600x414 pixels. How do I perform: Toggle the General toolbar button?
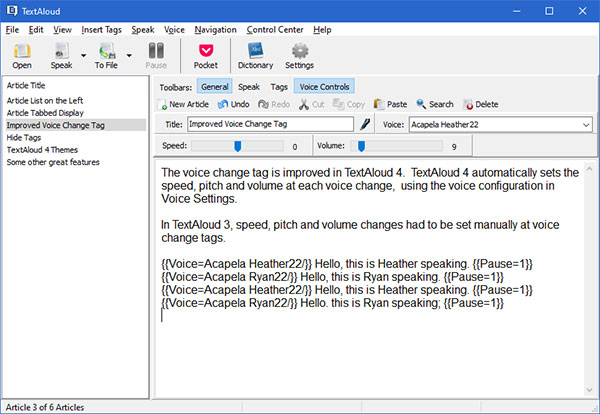coord(214,87)
